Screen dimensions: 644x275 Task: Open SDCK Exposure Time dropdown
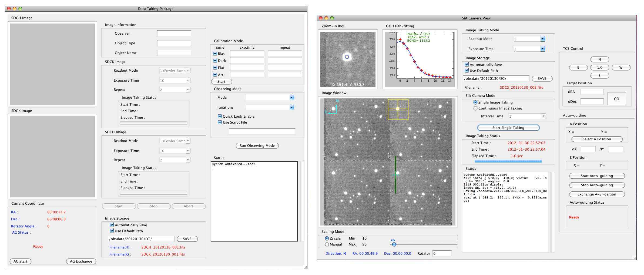point(175,80)
